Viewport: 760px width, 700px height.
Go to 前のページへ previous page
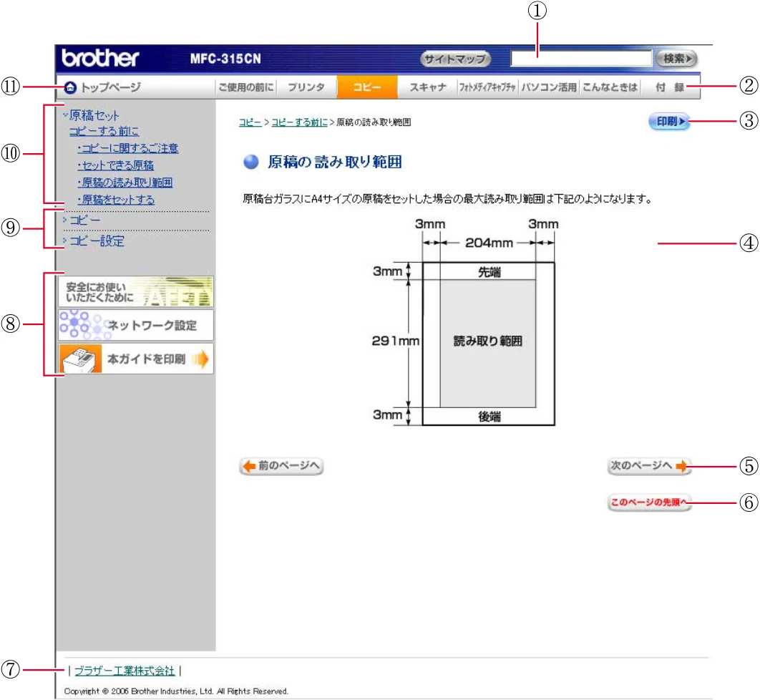tap(281, 466)
